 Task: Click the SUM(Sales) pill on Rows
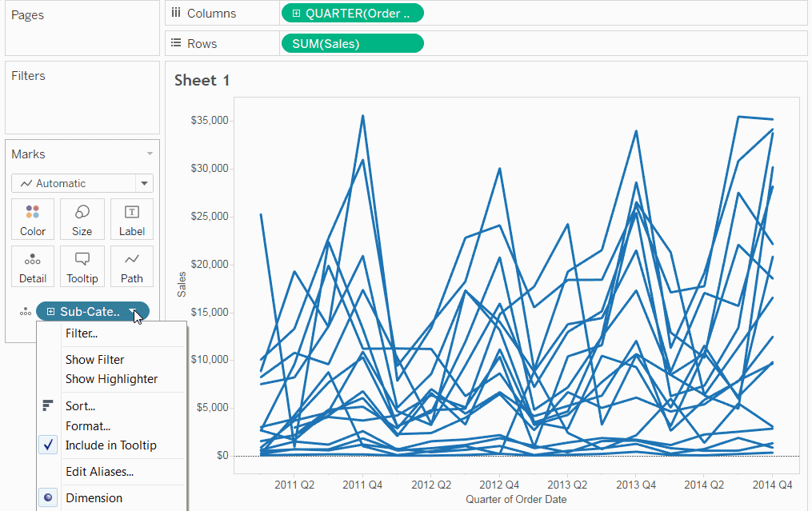click(353, 43)
